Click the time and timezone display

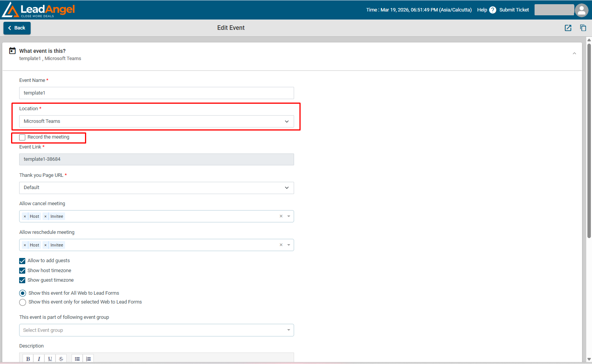(x=419, y=10)
